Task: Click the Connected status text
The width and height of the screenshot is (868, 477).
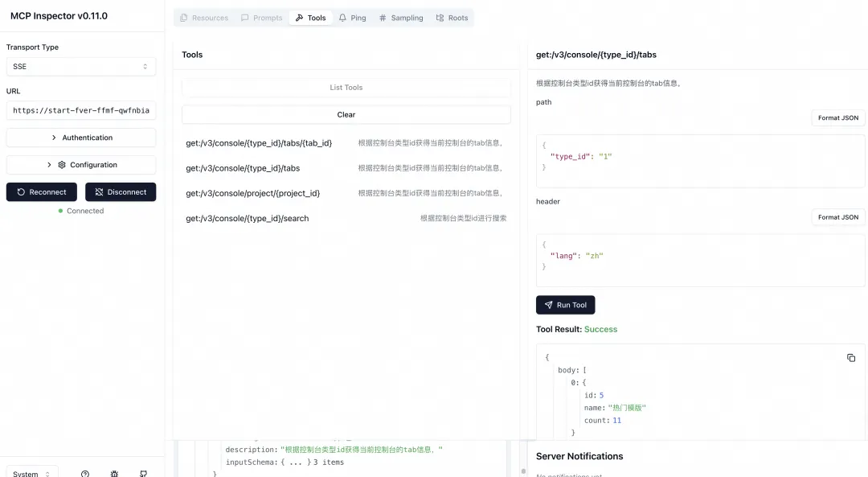Action: [x=85, y=211]
